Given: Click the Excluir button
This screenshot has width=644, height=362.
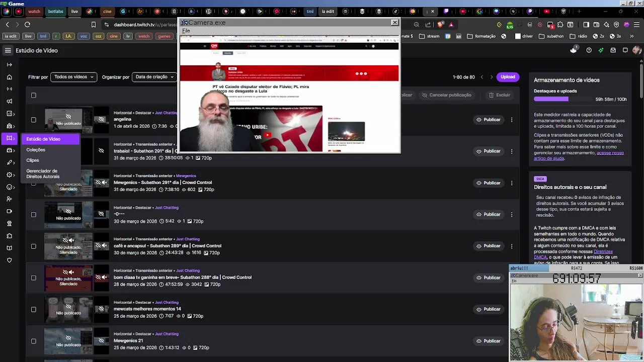Looking at the screenshot, I should click(499, 95).
